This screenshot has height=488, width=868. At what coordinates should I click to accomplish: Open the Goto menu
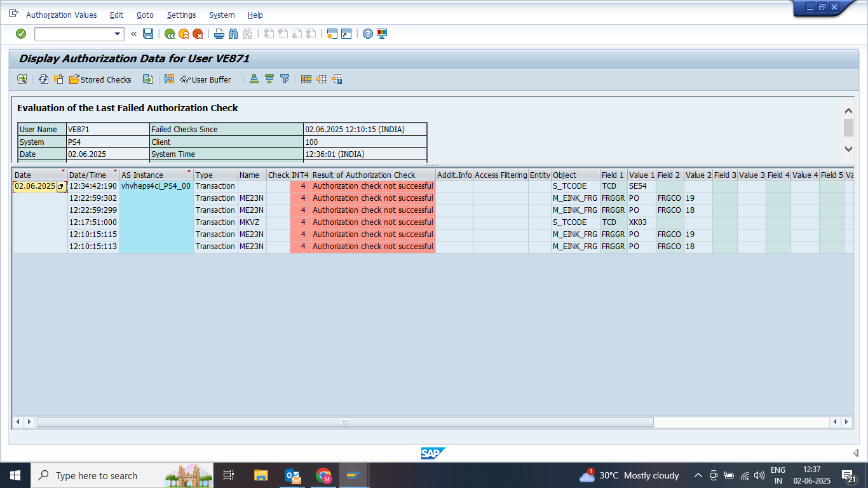coord(145,15)
